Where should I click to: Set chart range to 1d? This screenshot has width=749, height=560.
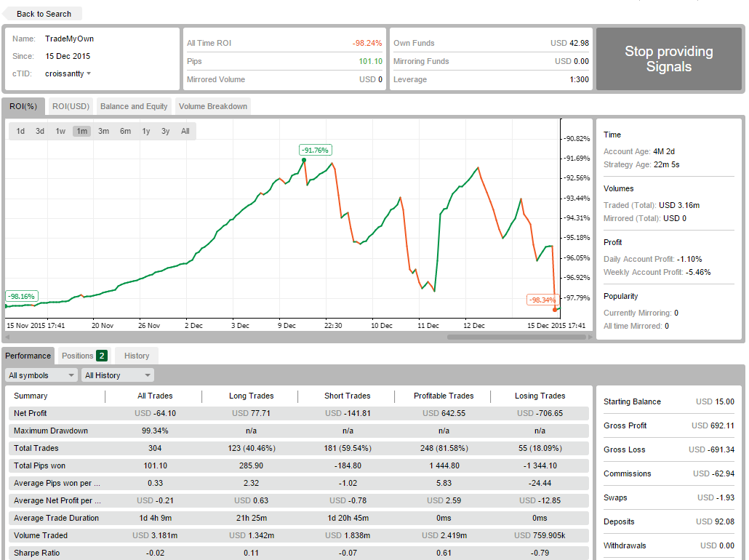[x=20, y=131]
